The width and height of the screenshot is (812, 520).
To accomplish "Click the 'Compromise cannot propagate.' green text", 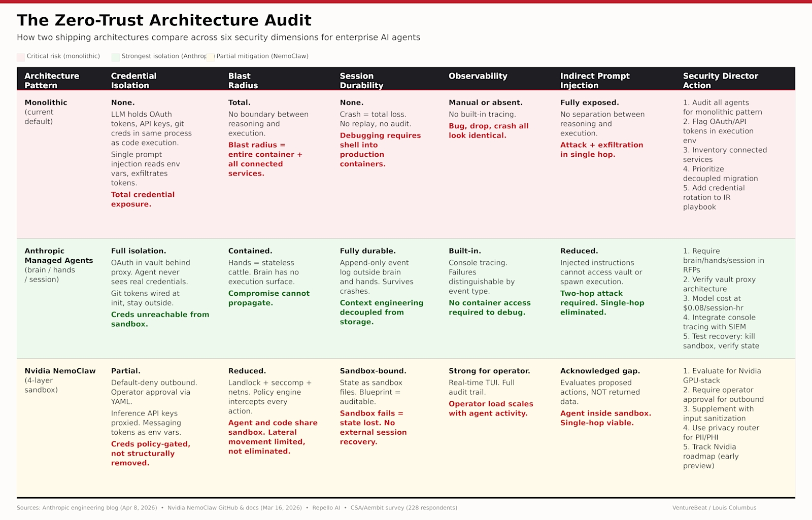I will point(268,298).
